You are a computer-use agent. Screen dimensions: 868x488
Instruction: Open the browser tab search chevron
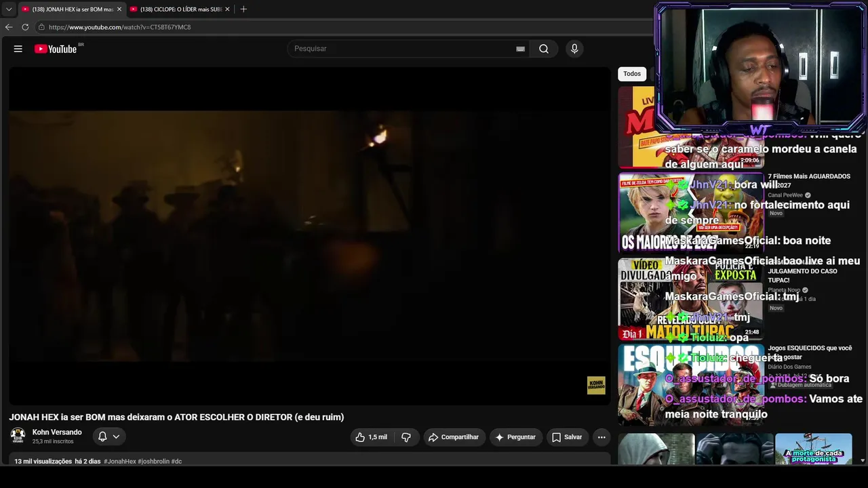point(9,9)
